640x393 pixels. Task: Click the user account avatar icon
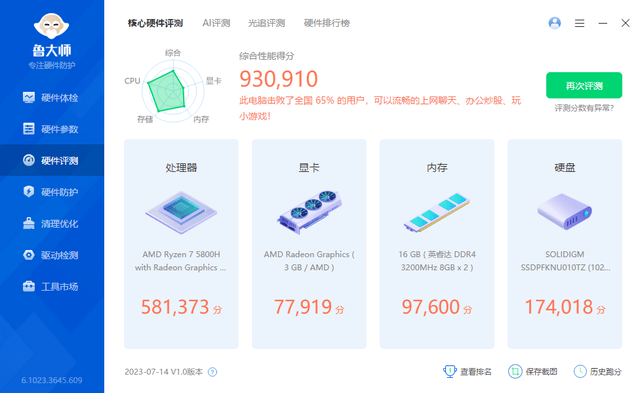coord(554,23)
